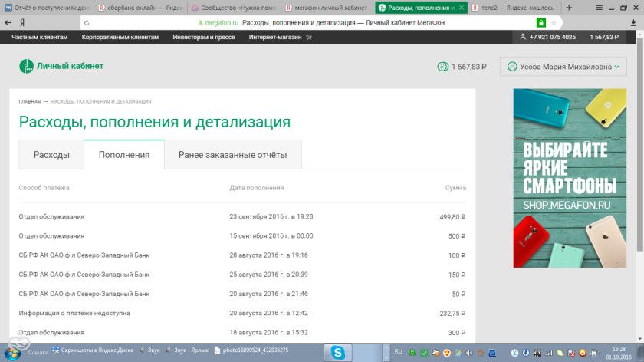This screenshot has width=644, height=362.
Task: Click the Способ платежа column header
Action: (44, 188)
